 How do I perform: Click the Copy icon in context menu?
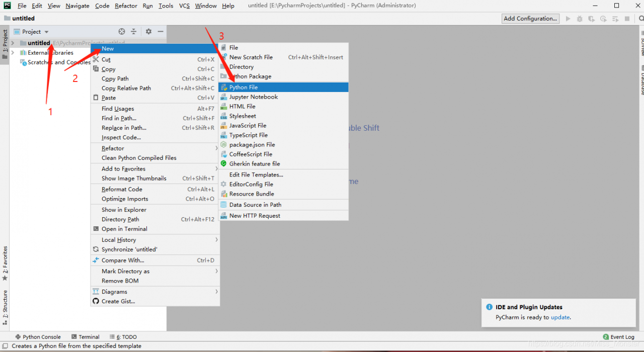[x=96, y=69]
